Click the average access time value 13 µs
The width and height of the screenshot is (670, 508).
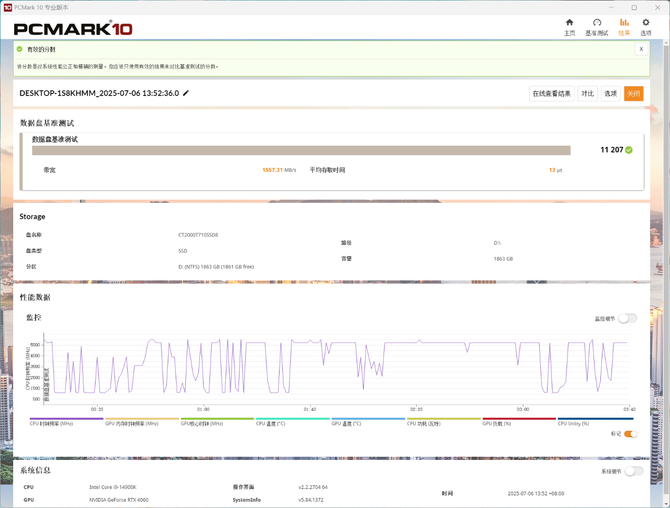click(555, 170)
